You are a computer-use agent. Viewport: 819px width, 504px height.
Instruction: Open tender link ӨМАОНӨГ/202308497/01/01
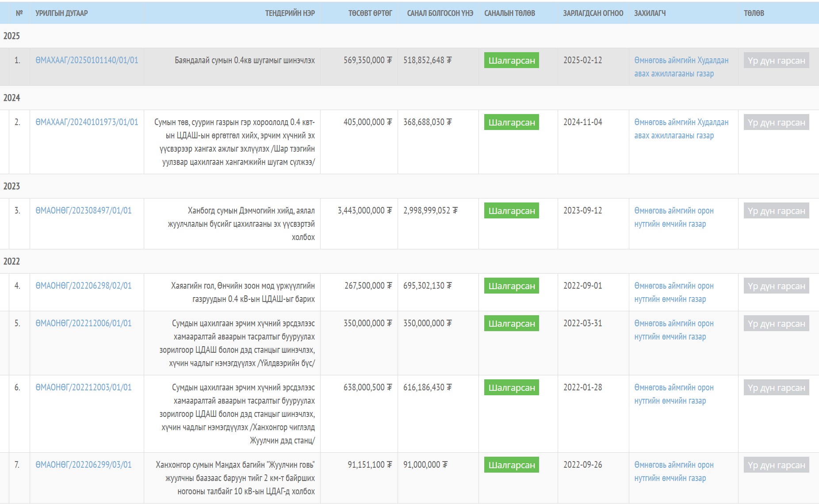coord(84,210)
